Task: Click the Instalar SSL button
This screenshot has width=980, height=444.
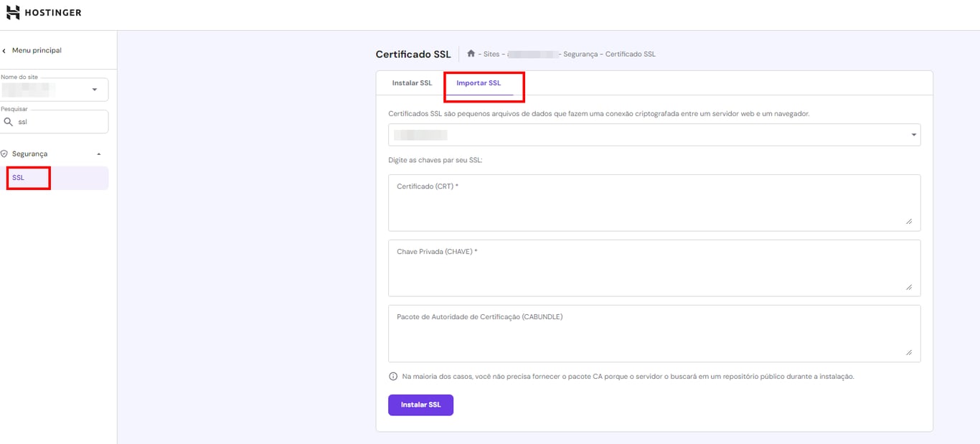Action: pyautogui.click(x=420, y=405)
